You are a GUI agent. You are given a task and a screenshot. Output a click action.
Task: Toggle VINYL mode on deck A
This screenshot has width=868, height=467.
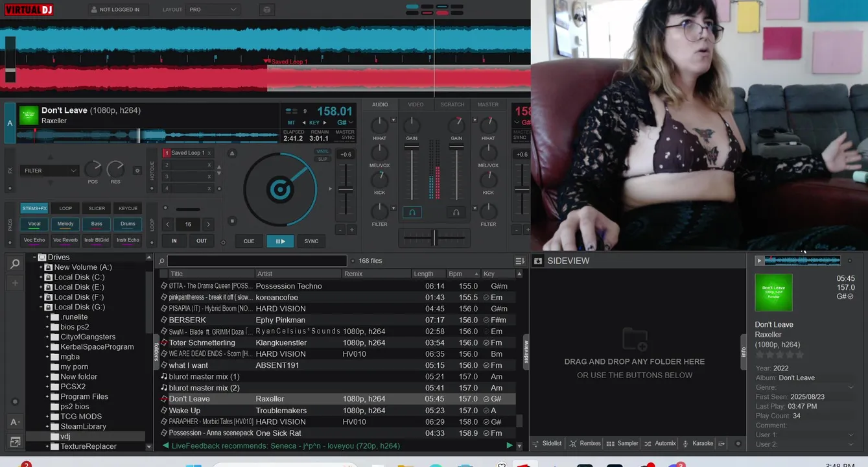(322, 152)
